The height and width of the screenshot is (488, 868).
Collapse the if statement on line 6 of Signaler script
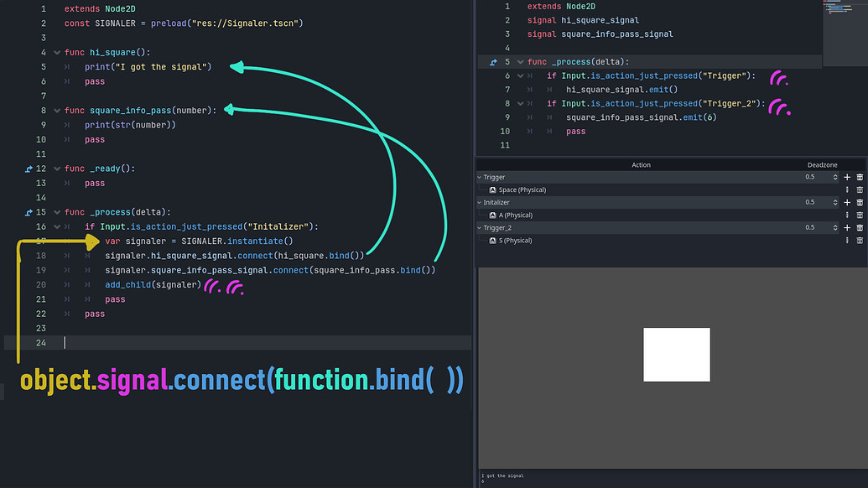pos(519,75)
